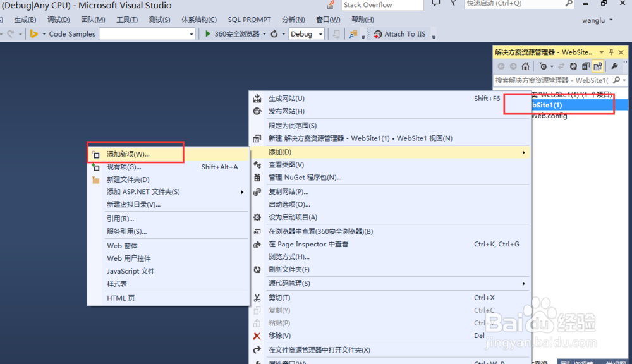This screenshot has width=632, height=364.
Task: Choose 限定为此范围(S) menu entry
Action: (389, 125)
